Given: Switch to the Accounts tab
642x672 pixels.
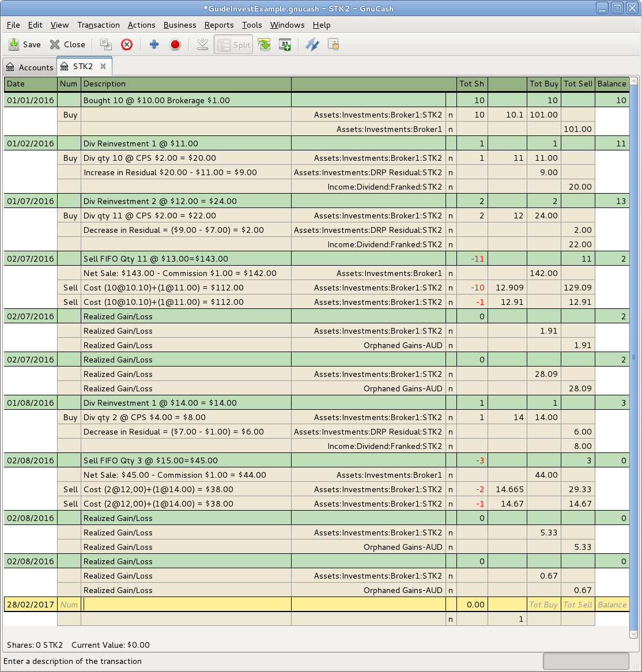Looking at the screenshot, I should point(30,67).
